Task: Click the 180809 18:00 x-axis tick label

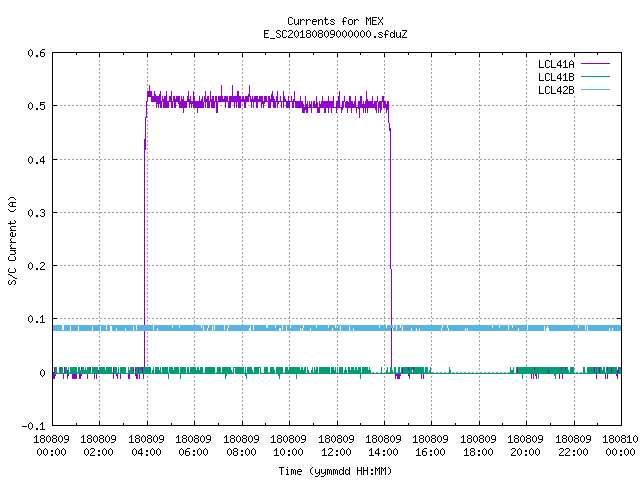Action: [478, 446]
